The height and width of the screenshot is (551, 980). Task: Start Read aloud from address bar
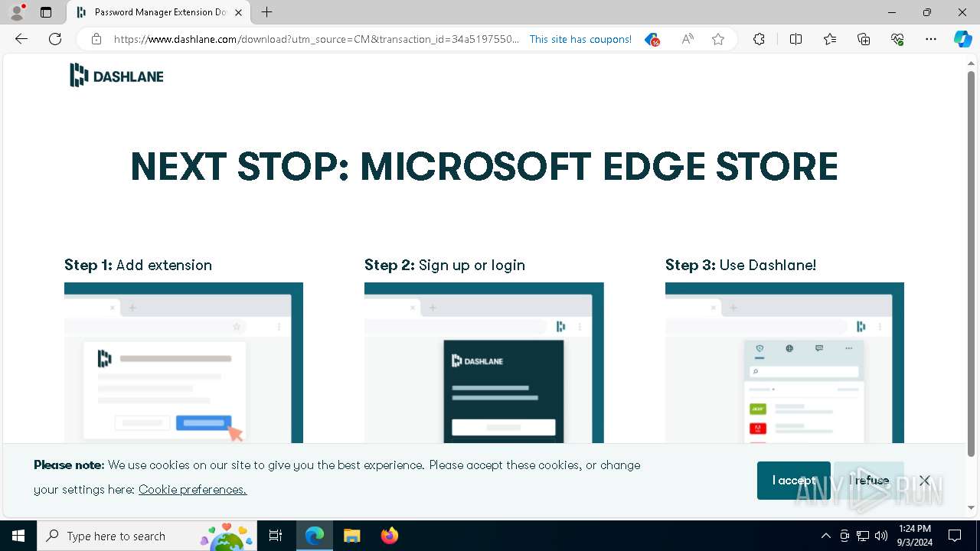coord(688,39)
